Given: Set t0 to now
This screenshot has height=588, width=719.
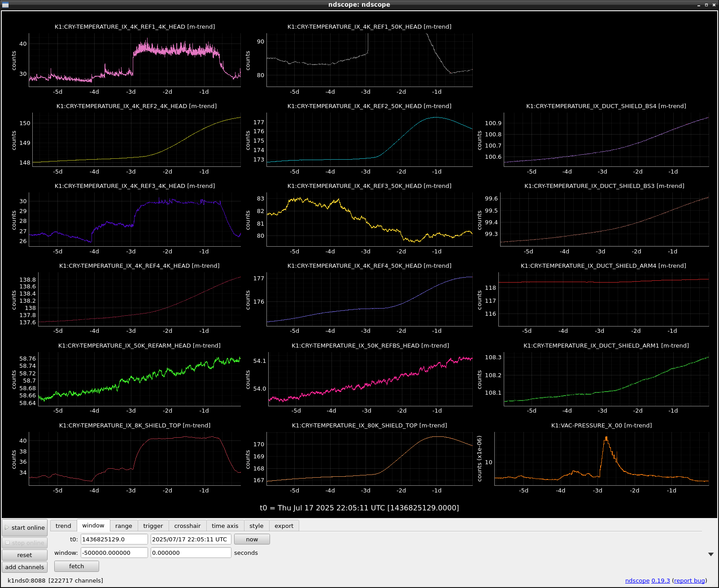Looking at the screenshot, I should point(252,539).
